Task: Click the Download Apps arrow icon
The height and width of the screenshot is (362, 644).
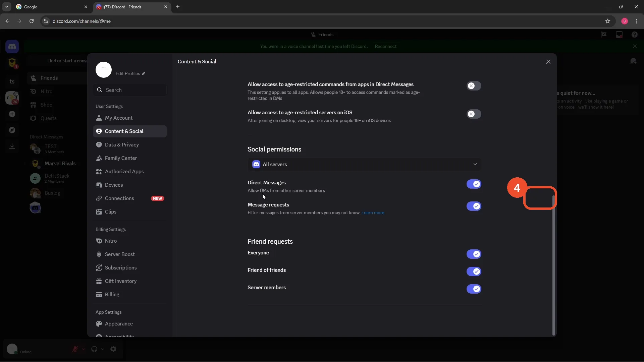Action: click(12, 146)
